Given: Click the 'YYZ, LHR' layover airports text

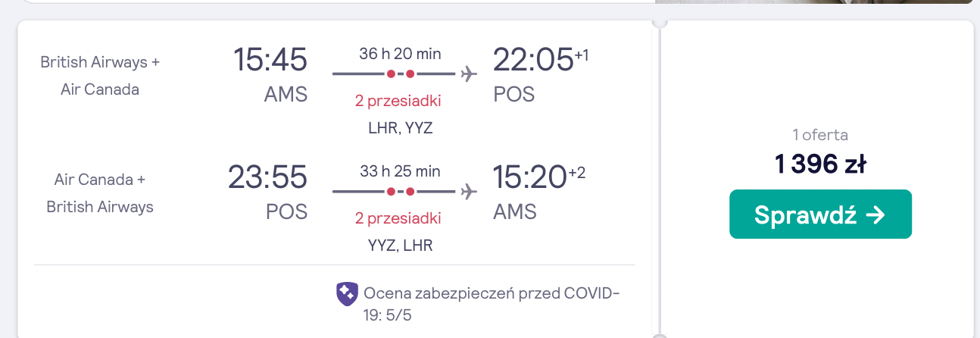Looking at the screenshot, I should [400, 245].
